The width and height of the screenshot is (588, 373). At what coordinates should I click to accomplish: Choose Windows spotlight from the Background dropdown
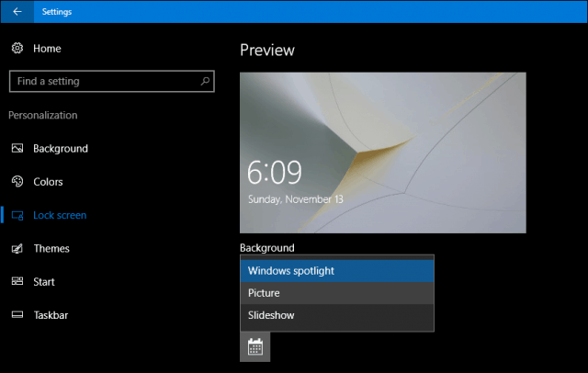point(337,271)
